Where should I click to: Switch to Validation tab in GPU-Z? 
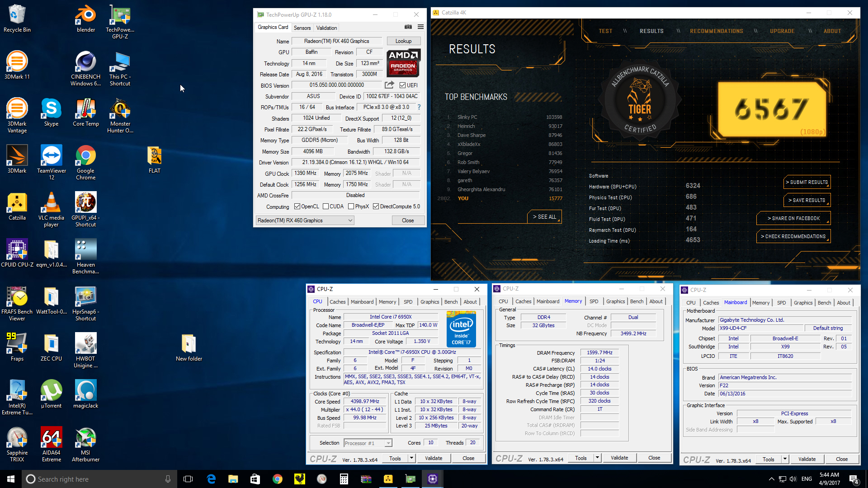326,28
